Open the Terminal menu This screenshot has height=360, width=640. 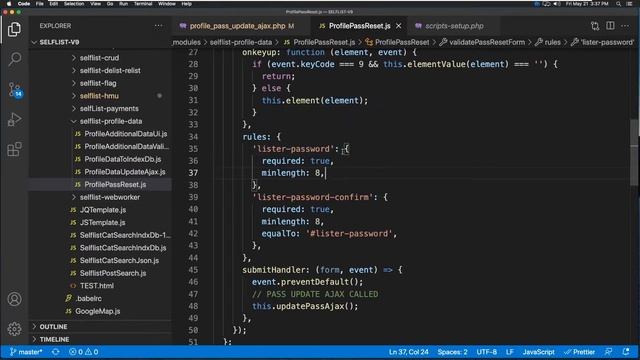click(143, 4)
